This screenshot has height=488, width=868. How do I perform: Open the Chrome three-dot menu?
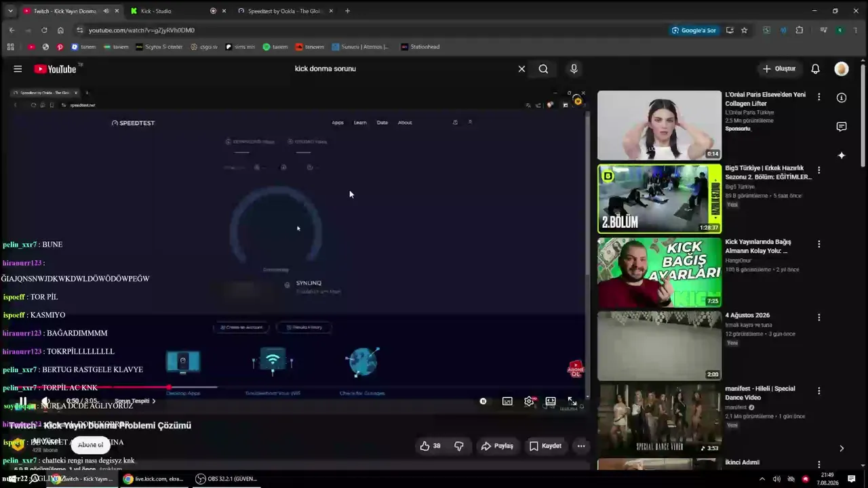point(856,30)
